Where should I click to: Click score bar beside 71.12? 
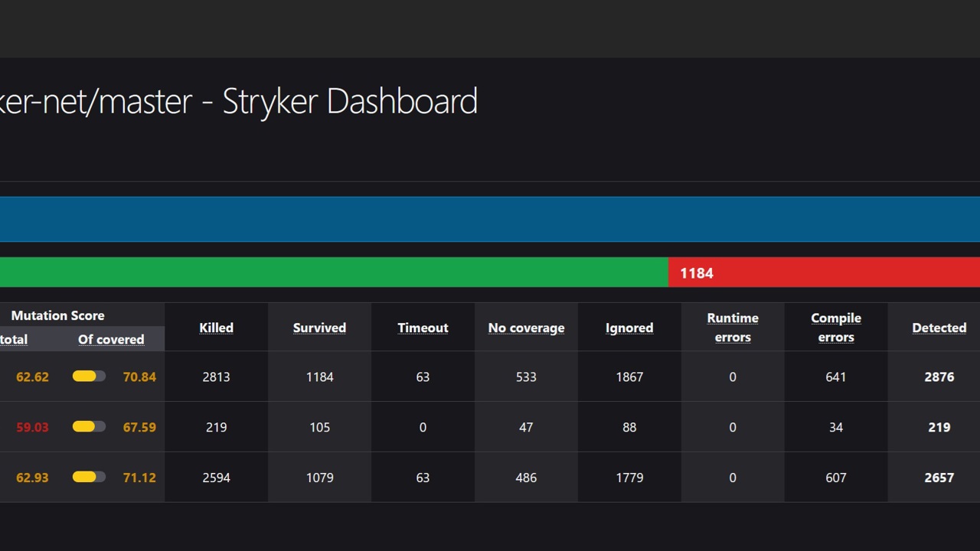tap(89, 477)
